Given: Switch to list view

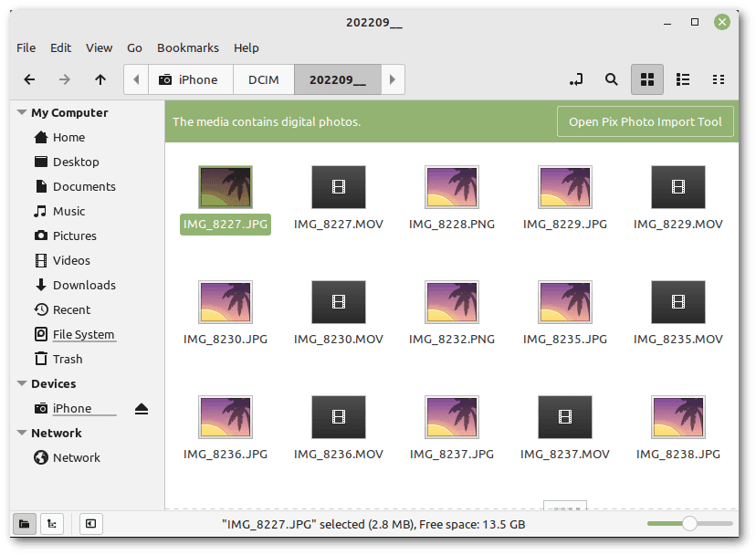Looking at the screenshot, I should point(683,79).
